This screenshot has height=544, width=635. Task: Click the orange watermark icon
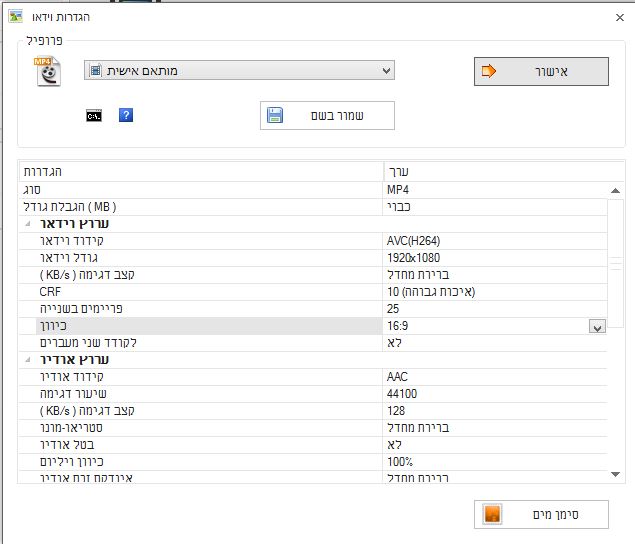[x=492, y=514]
